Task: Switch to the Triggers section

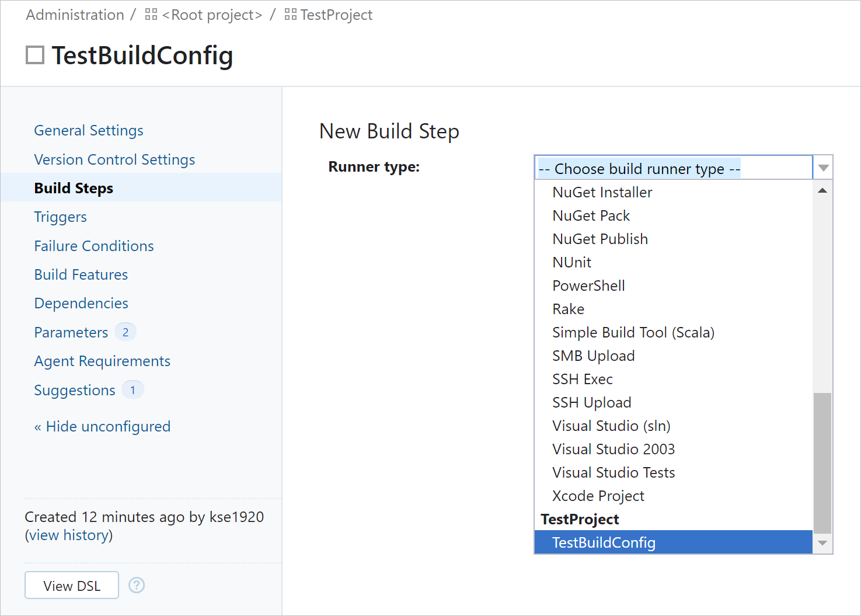Action: [x=60, y=217]
